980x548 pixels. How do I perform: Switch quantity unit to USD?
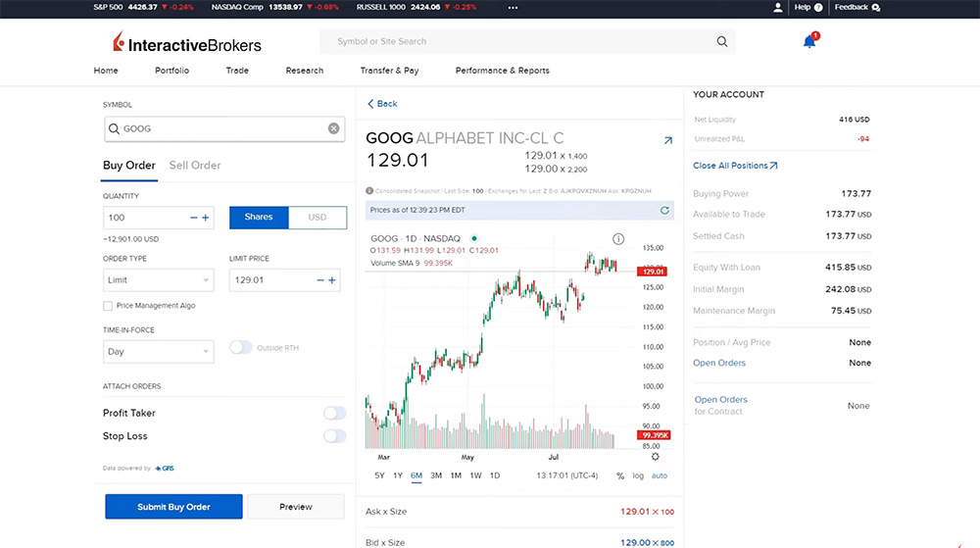point(318,218)
